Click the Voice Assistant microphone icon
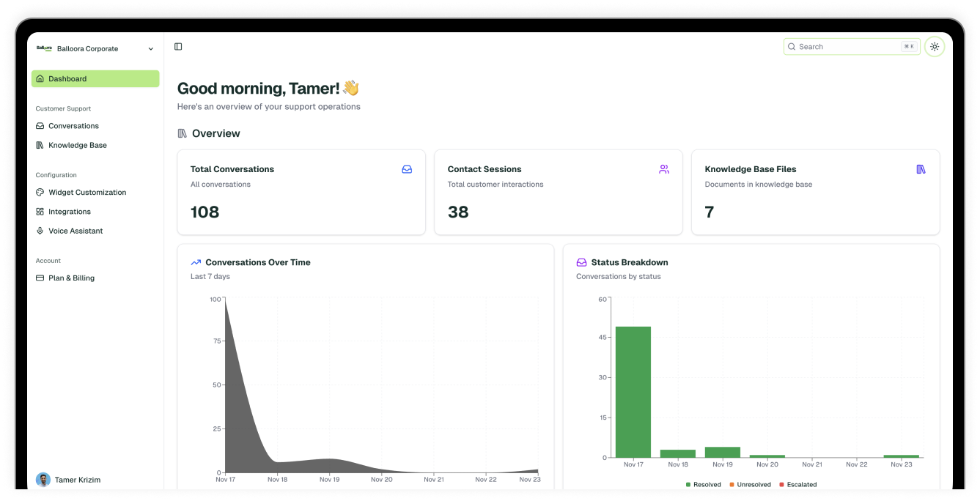The image size is (980, 501). pyautogui.click(x=40, y=231)
